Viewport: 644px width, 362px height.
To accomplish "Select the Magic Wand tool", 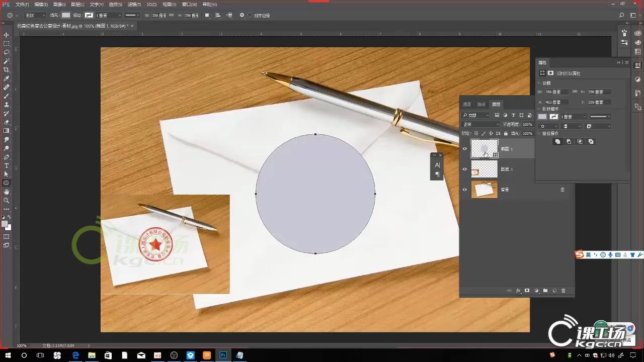I will 7,61.
